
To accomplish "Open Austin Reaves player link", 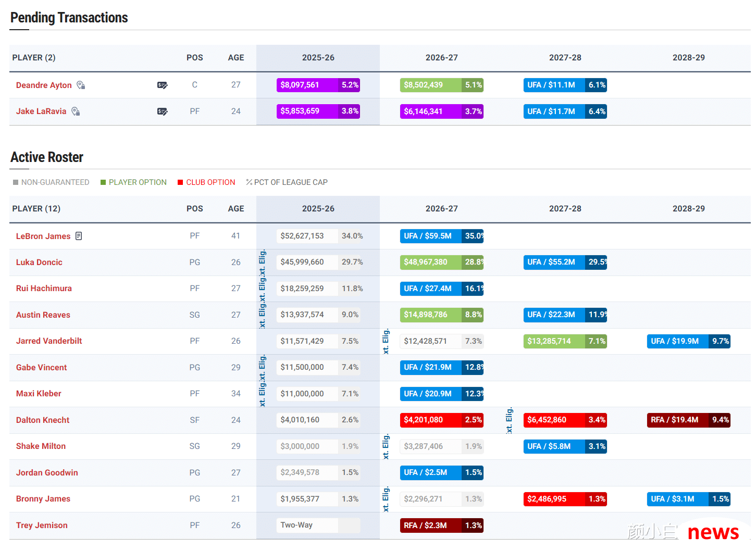I will tap(43, 315).
